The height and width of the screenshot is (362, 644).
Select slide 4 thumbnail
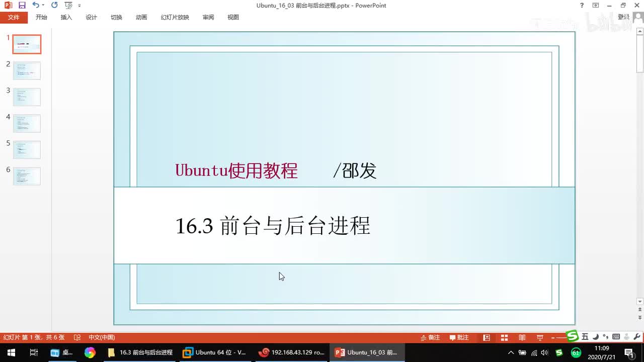tap(27, 124)
